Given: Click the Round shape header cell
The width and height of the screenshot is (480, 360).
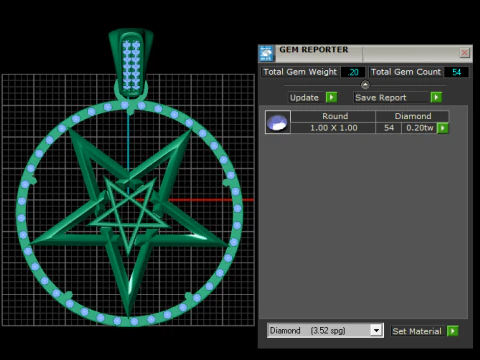Looking at the screenshot, I should pos(333,116).
